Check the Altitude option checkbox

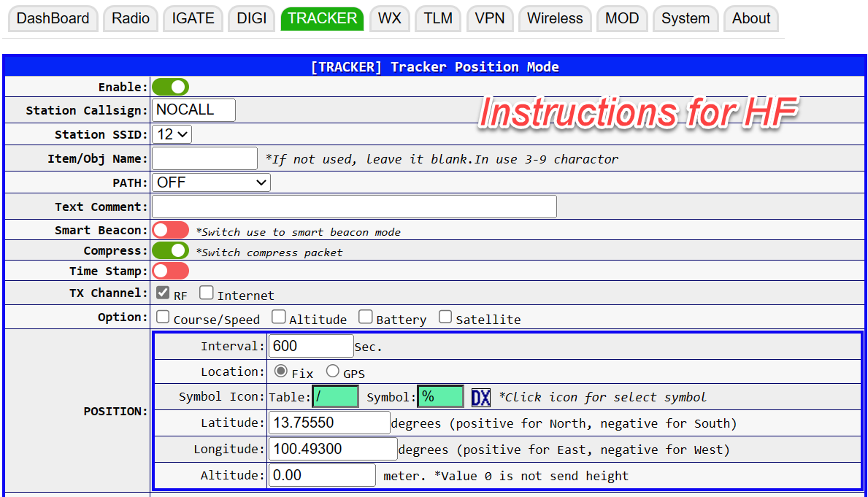click(x=279, y=317)
